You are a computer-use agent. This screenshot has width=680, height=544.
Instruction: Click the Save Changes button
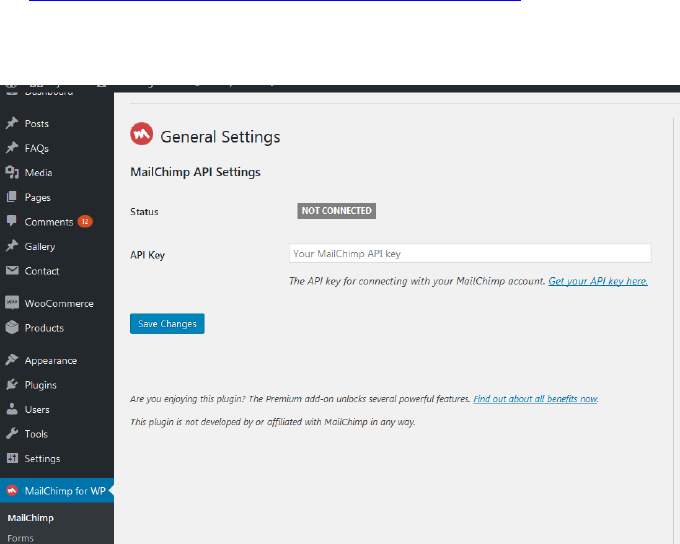(x=167, y=324)
